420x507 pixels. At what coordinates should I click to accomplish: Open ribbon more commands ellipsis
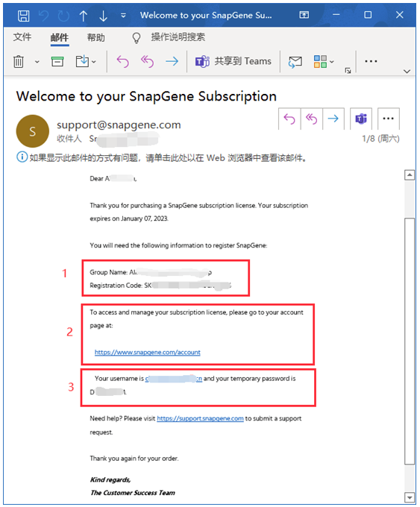pos(371,61)
